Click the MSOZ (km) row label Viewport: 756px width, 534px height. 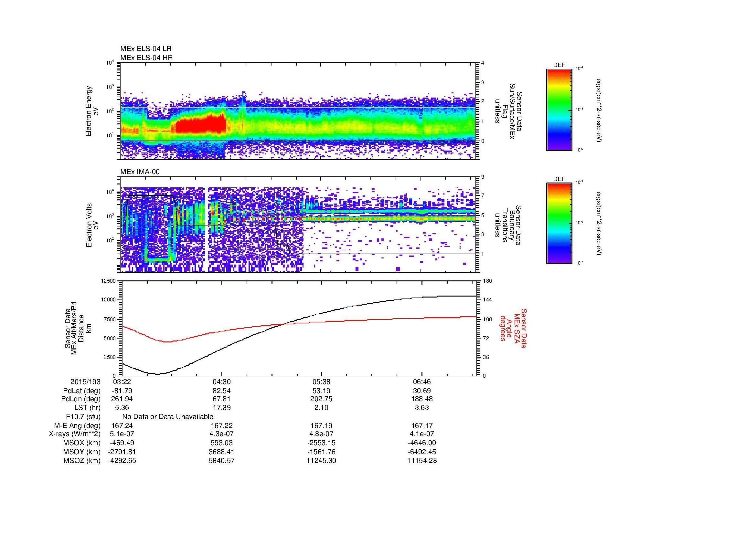tap(82, 461)
